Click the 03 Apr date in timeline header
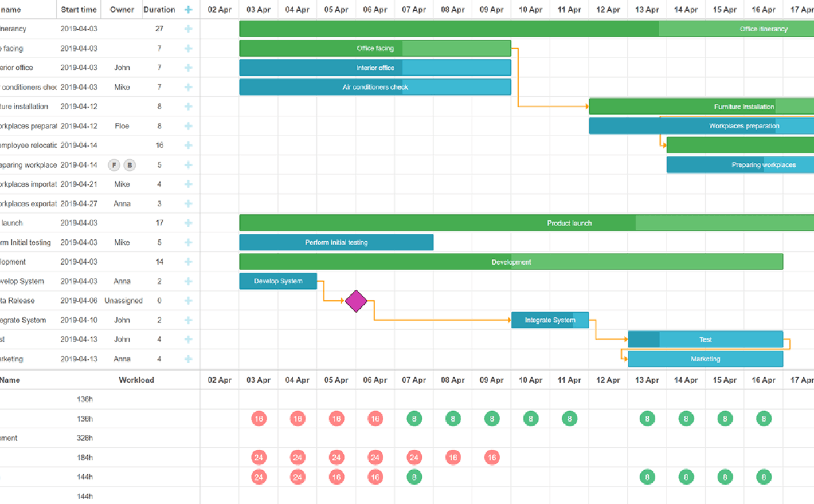This screenshot has width=814, height=504. tap(258, 10)
